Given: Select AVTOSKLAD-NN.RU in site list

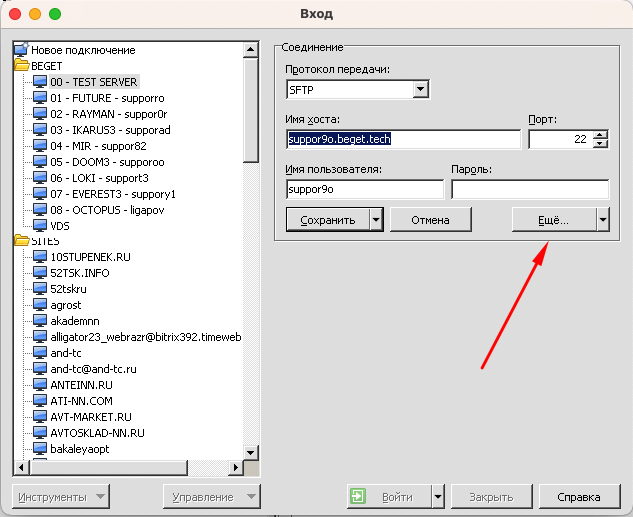Looking at the screenshot, I should coord(97,433).
